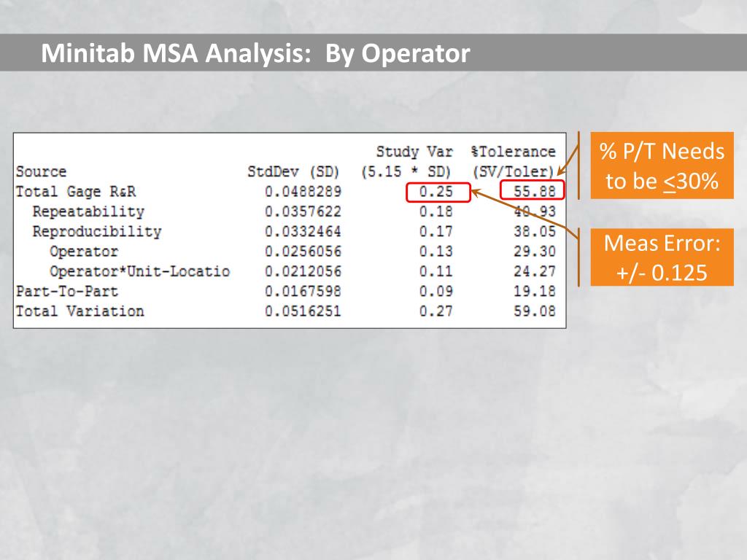Select the "Total Variation" row label
This screenshot has height=560, width=747.
point(80,311)
